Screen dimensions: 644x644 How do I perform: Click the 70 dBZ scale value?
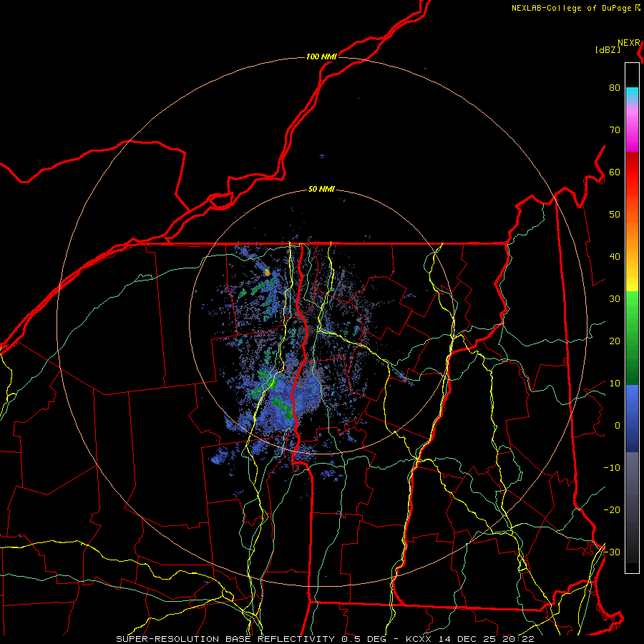coord(615,130)
